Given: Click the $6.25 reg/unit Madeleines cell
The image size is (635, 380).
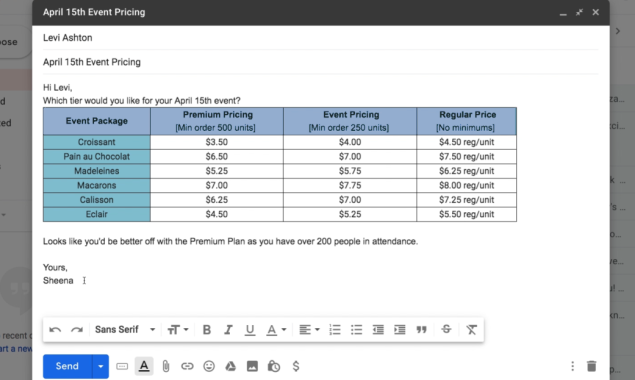Looking at the screenshot, I should click(x=467, y=171).
